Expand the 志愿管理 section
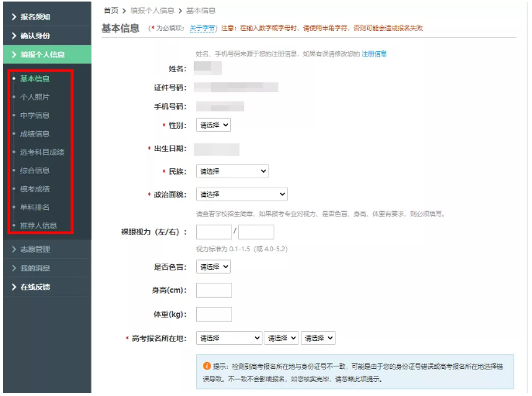 pos(36,249)
